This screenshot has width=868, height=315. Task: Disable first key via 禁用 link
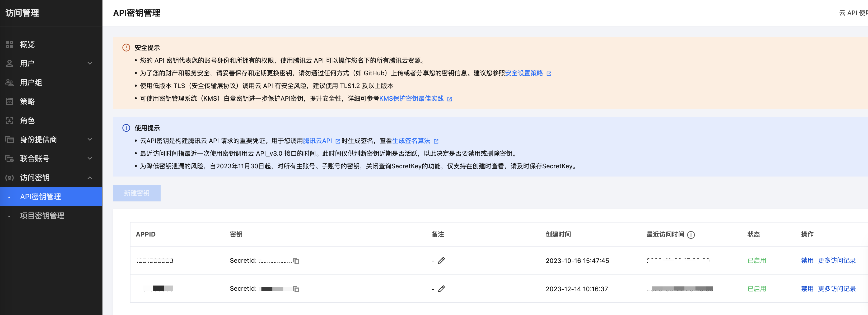coord(807,260)
